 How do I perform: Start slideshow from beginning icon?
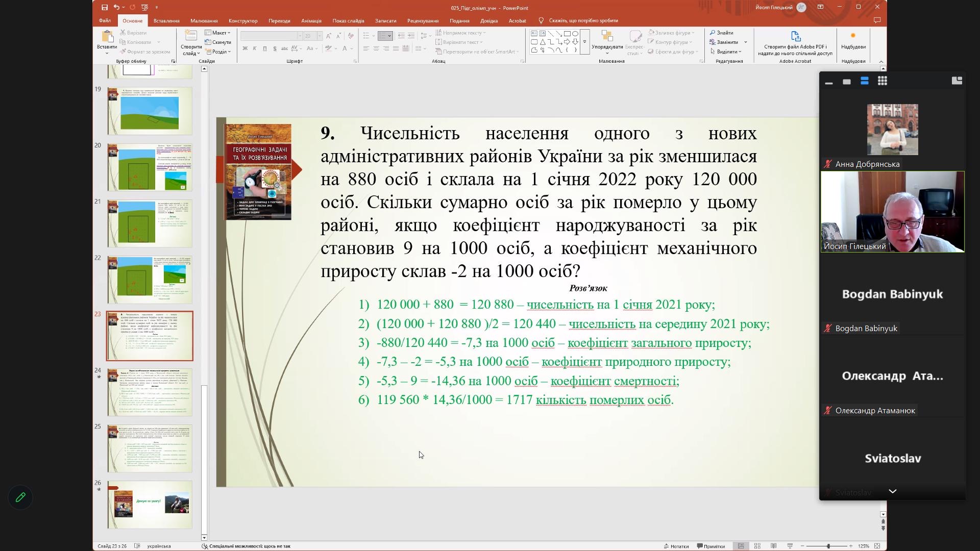(145, 7)
